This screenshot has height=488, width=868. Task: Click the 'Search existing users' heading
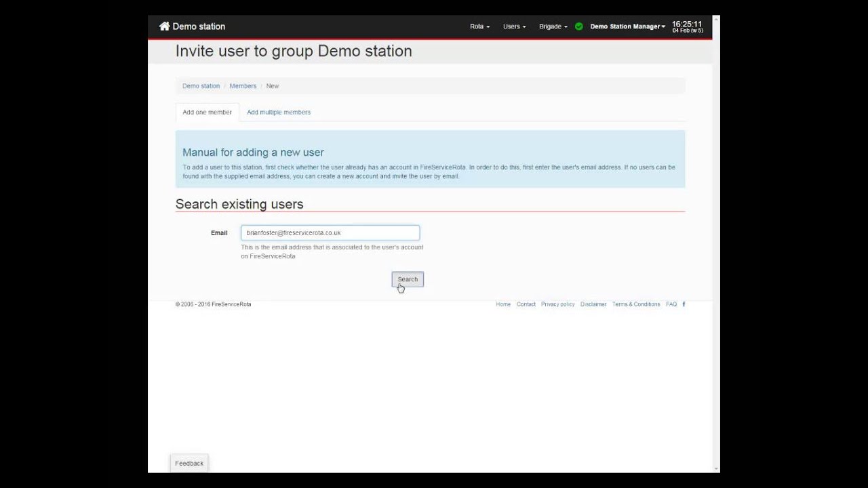239,204
